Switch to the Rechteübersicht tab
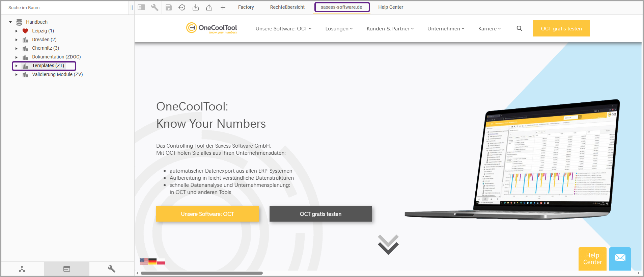The width and height of the screenshot is (644, 277). pyautogui.click(x=287, y=7)
